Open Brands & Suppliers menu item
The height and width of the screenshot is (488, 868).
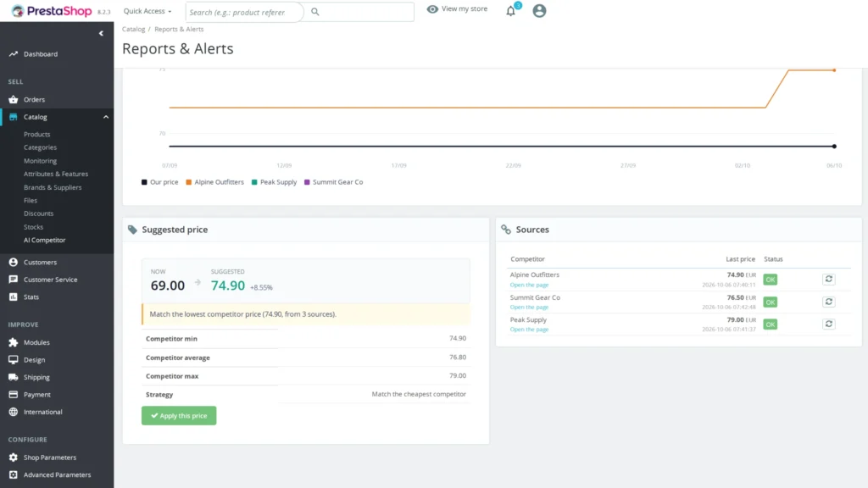tap(53, 187)
